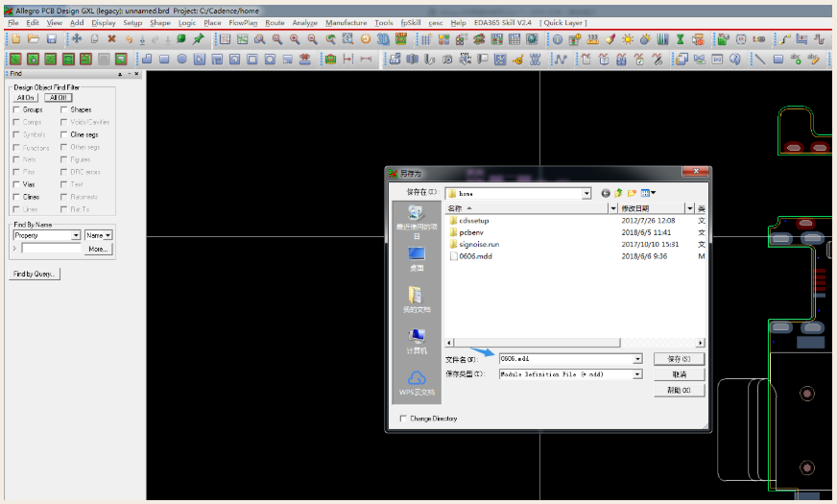Click the Add Connect routing icon
The height and width of the screenshot is (504, 837).
click(784, 39)
